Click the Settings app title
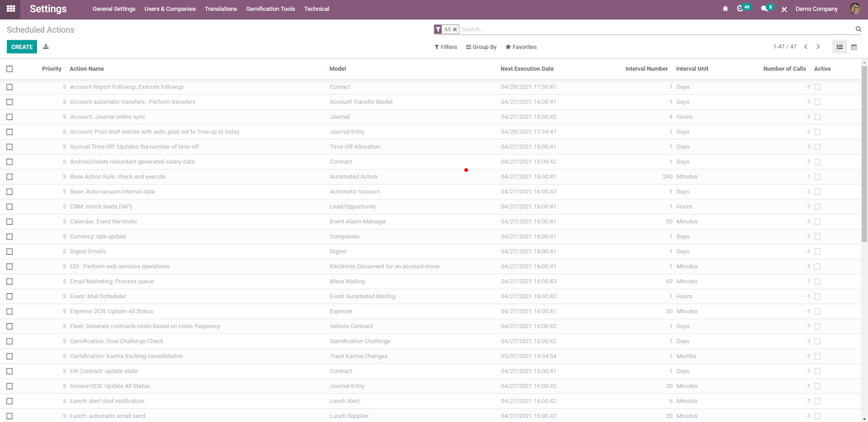The height and width of the screenshot is (422, 868). pyautogui.click(x=48, y=9)
